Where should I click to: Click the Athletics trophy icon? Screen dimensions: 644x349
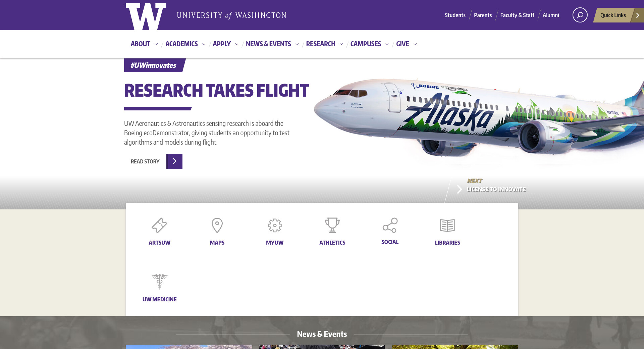pyautogui.click(x=332, y=225)
